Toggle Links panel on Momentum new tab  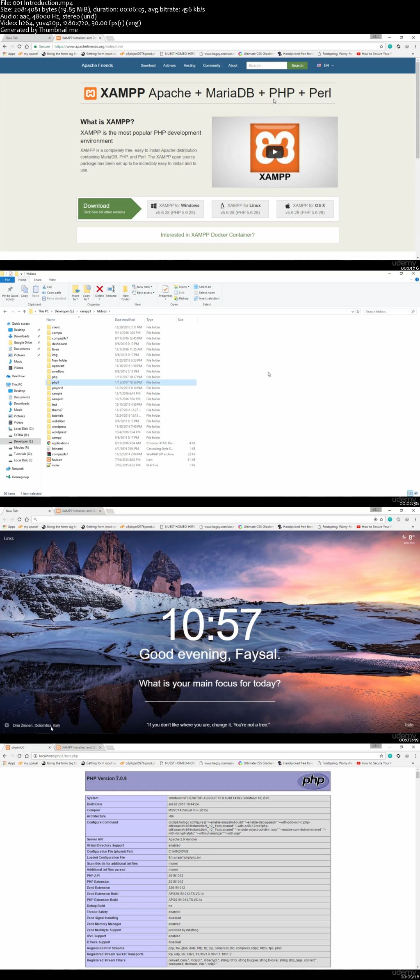coord(9,538)
